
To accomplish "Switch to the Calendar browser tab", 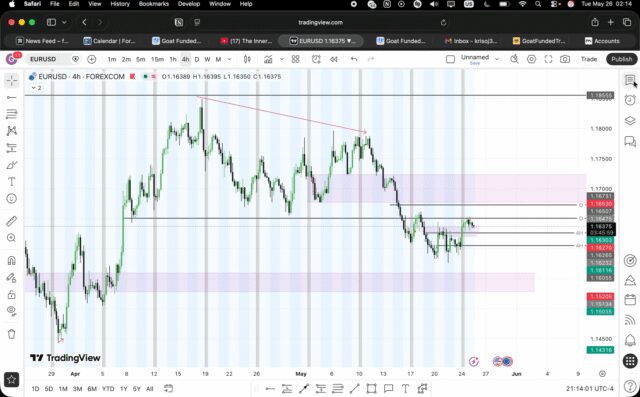I will (109, 41).
